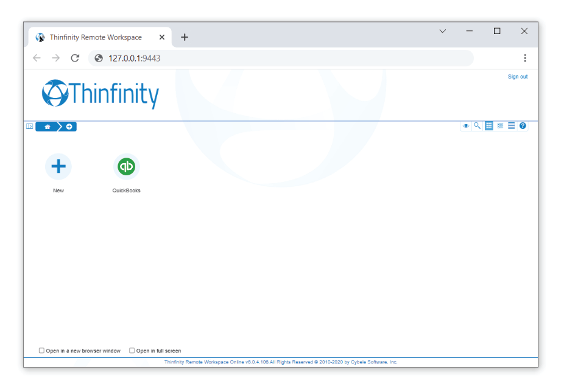Click the Sign out link
The width and height of the screenshot is (564, 392).
pos(518,77)
